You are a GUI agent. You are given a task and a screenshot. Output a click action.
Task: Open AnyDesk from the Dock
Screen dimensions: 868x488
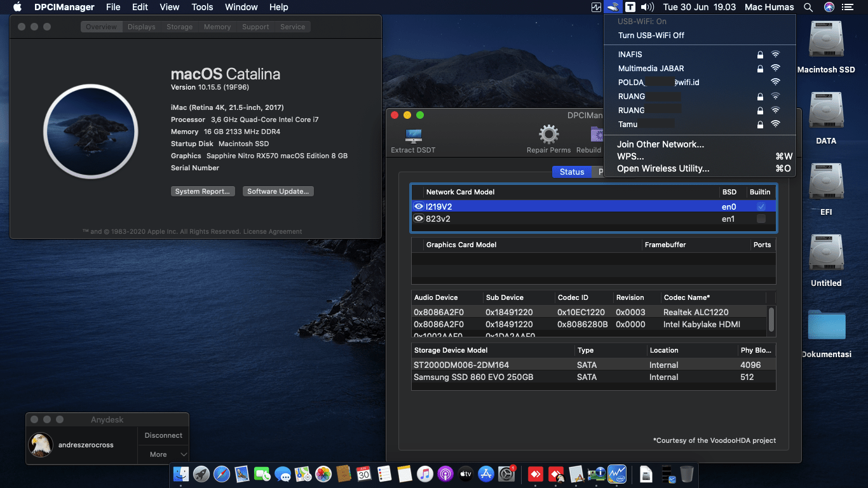[534, 474]
